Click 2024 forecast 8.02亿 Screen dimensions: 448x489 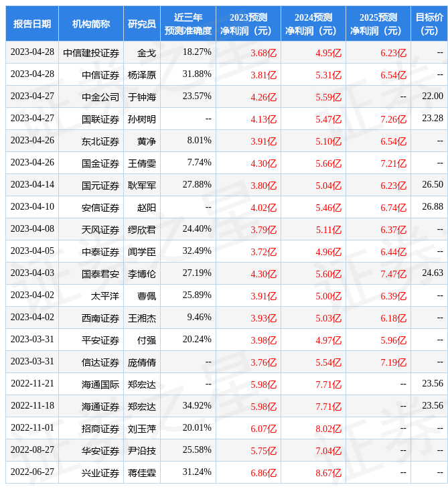pos(329,429)
